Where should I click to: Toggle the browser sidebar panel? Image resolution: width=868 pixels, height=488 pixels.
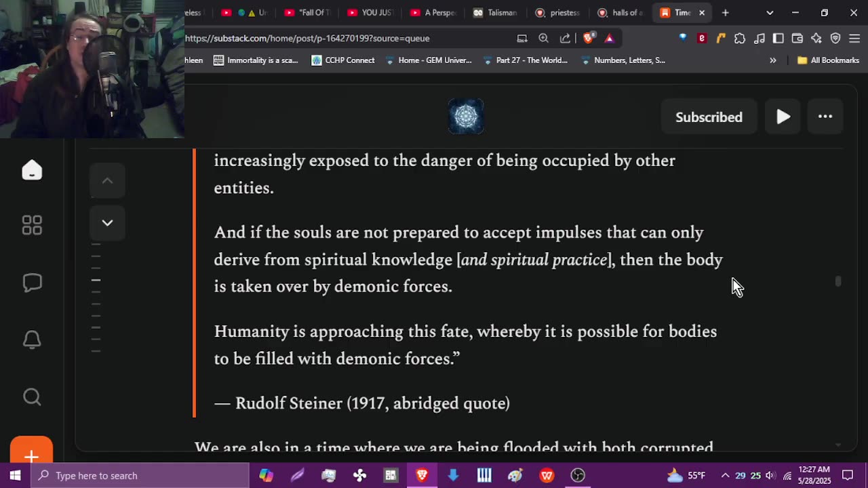778,38
